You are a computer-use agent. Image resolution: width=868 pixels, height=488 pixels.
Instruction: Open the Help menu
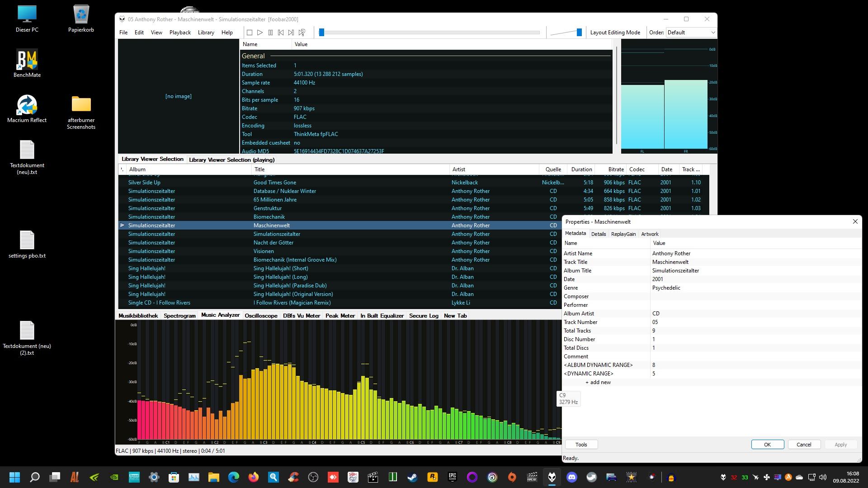tap(227, 33)
